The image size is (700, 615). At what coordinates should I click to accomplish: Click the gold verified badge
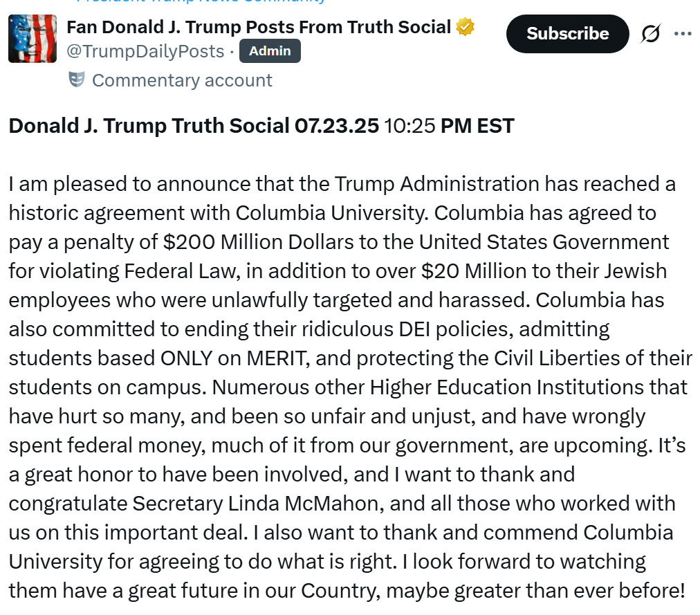point(465,27)
